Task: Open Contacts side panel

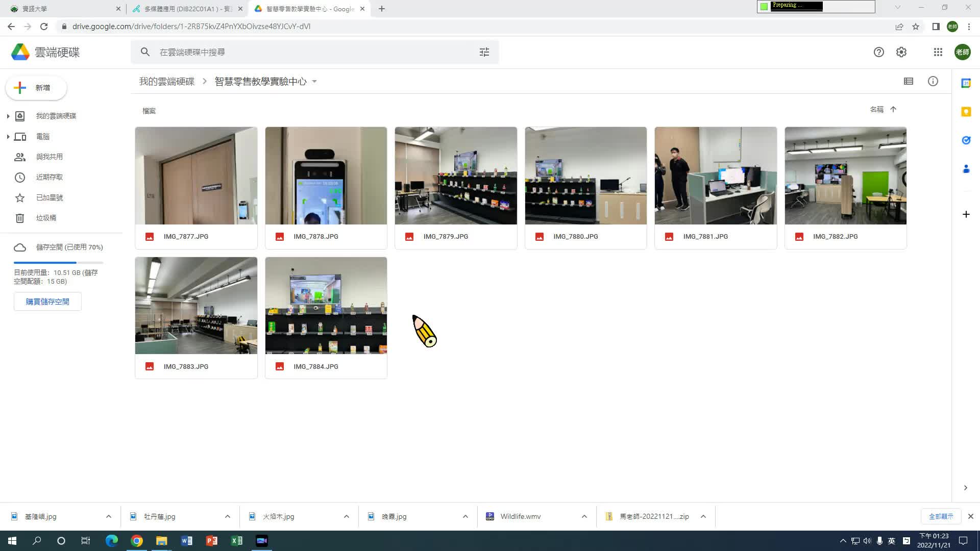Action: pos(966,169)
